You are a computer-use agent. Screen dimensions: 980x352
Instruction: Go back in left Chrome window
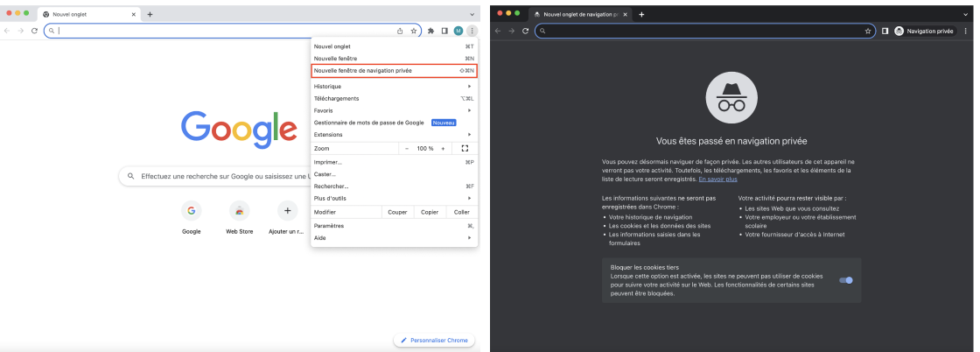point(7,31)
